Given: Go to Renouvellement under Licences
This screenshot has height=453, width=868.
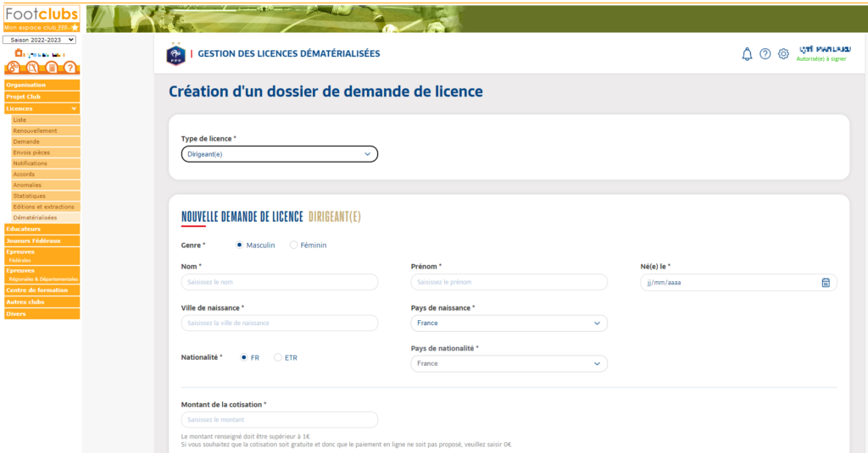Looking at the screenshot, I should (x=46, y=130).
